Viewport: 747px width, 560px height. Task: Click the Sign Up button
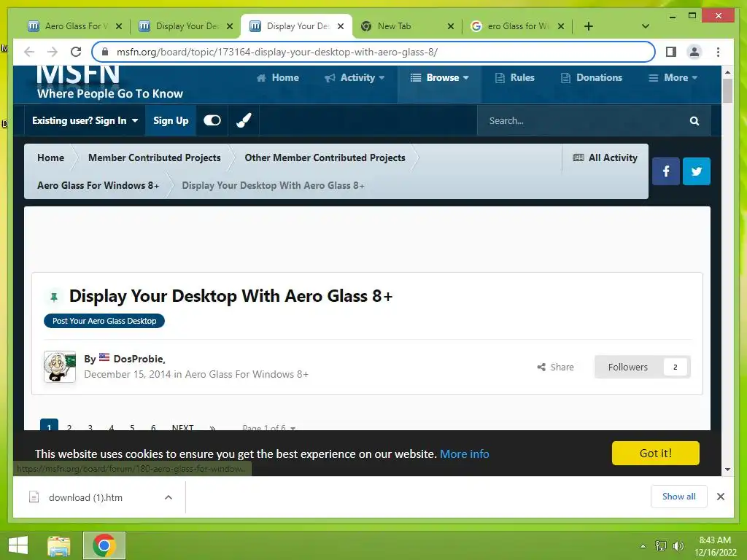pyautogui.click(x=171, y=120)
